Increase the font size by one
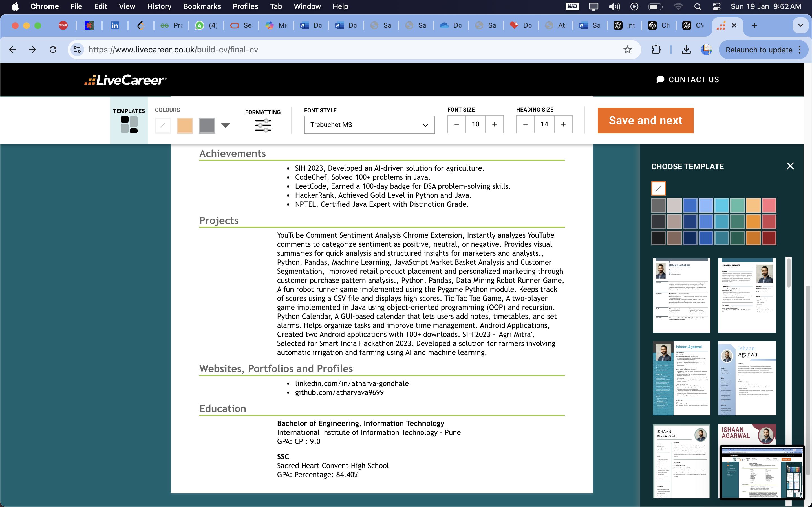The image size is (812, 507). (494, 124)
